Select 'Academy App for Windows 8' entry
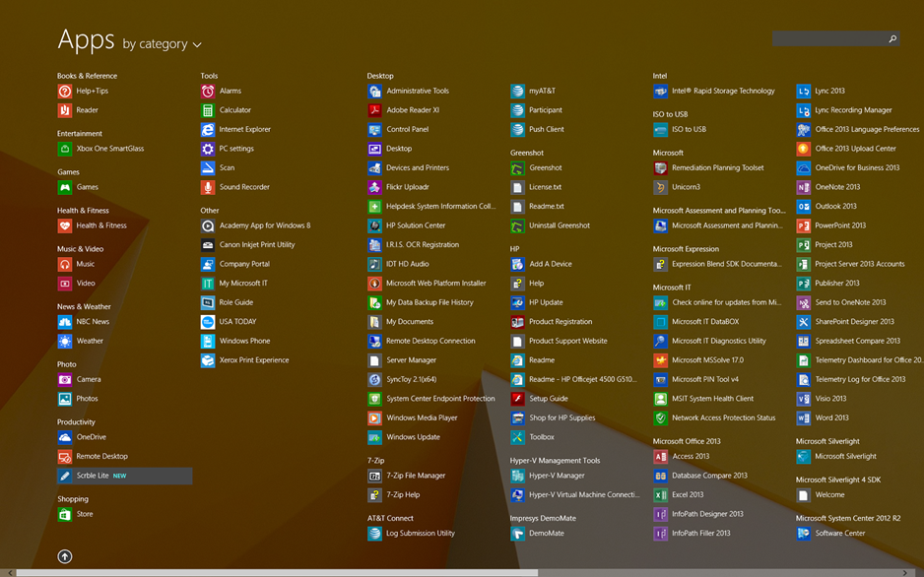The height and width of the screenshot is (577, 924). (256, 225)
